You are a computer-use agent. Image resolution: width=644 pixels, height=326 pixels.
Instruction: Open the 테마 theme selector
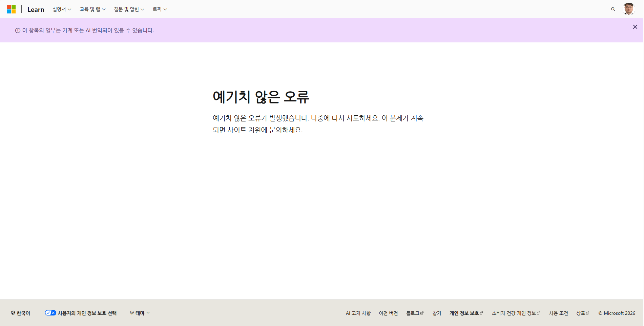140,313
